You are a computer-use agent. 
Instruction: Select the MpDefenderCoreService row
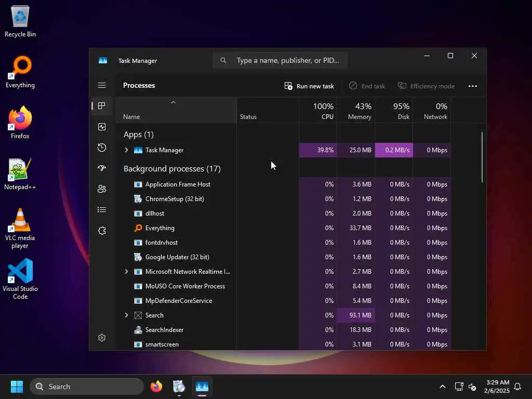pyautogui.click(x=283, y=301)
